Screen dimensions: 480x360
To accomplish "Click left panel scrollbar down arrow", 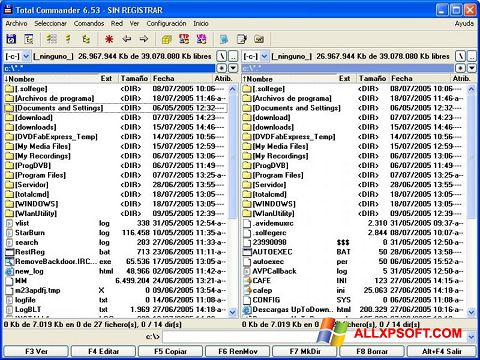I will [233, 312].
